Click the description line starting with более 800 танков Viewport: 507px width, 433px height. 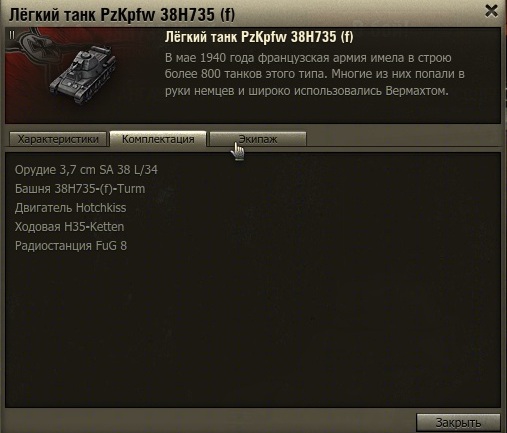[x=315, y=74]
